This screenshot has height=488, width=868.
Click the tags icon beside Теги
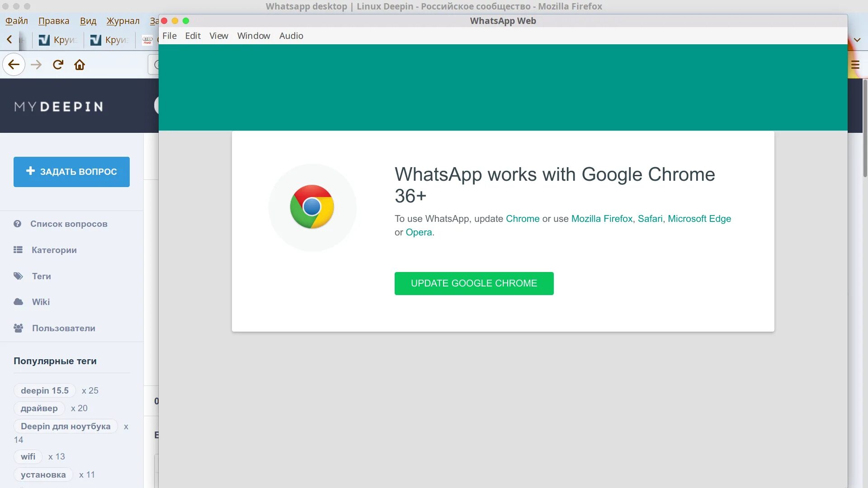point(18,276)
